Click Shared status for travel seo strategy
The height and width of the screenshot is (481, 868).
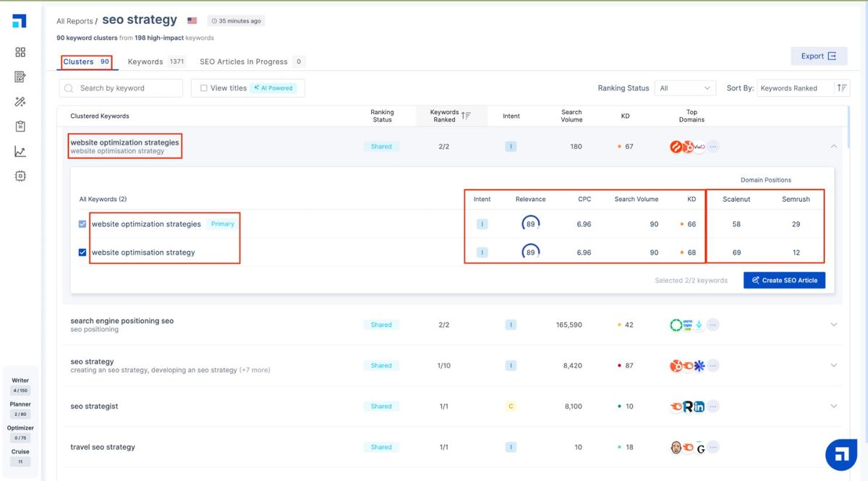381,447
